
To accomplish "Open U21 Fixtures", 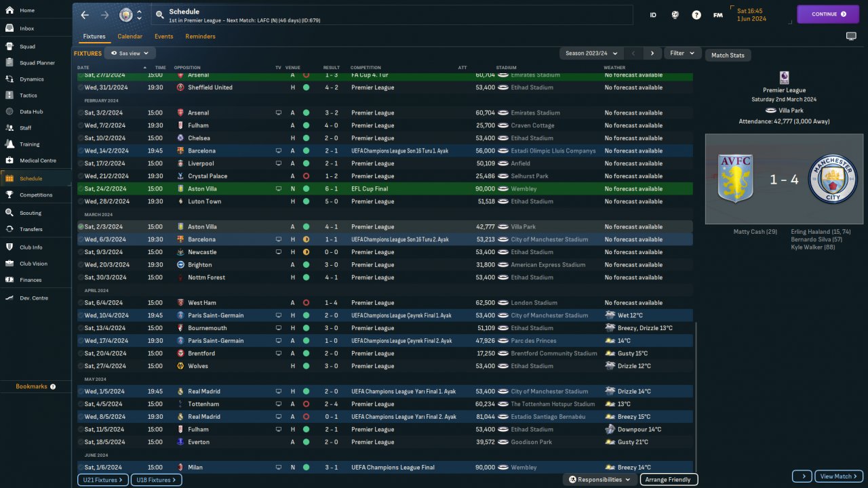I will coord(102,480).
